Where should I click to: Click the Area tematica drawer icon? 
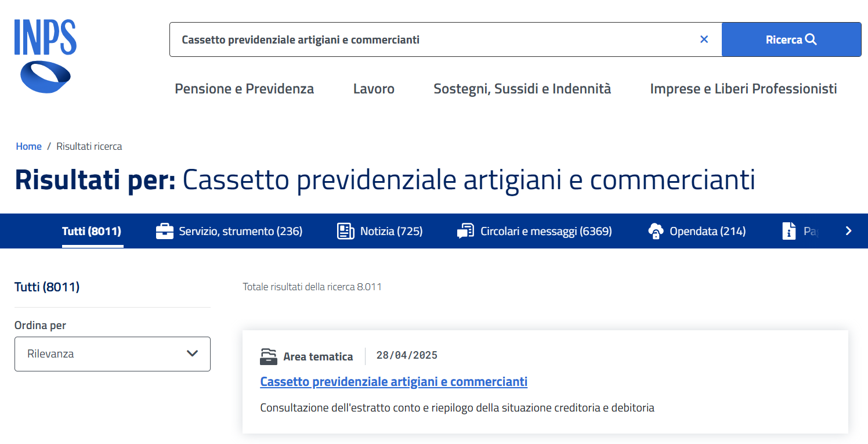click(x=269, y=356)
